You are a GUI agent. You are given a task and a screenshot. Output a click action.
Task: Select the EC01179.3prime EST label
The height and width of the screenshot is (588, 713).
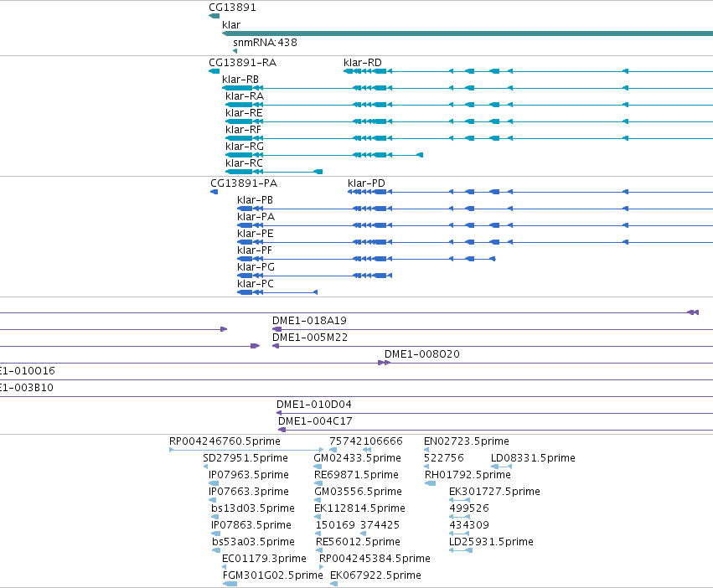pos(264,559)
